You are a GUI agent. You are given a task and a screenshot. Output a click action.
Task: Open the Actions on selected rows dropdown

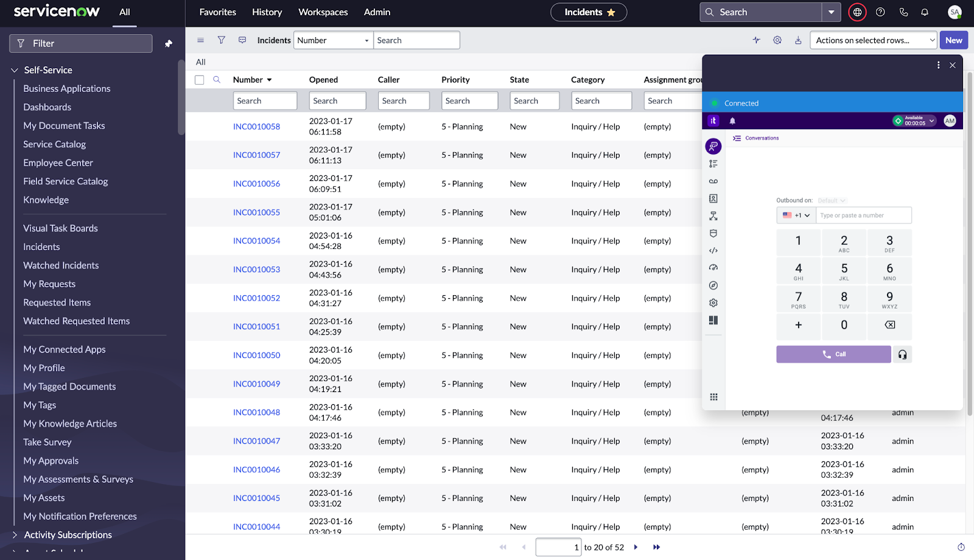pyautogui.click(x=873, y=40)
